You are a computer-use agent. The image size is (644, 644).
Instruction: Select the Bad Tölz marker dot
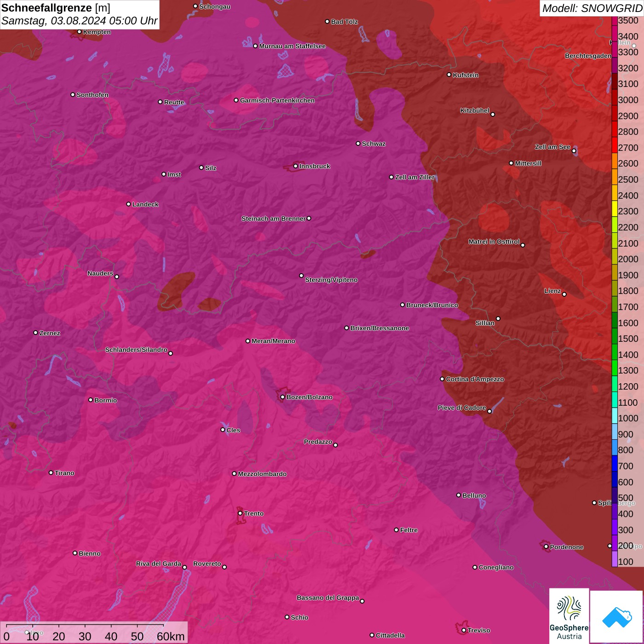(x=327, y=22)
